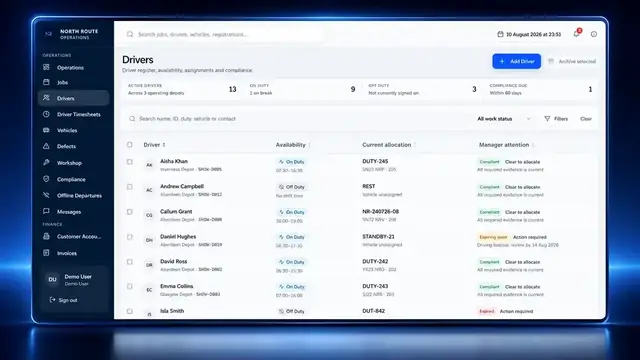Click the Sign out arrow icon

pyautogui.click(x=52, y=300)
